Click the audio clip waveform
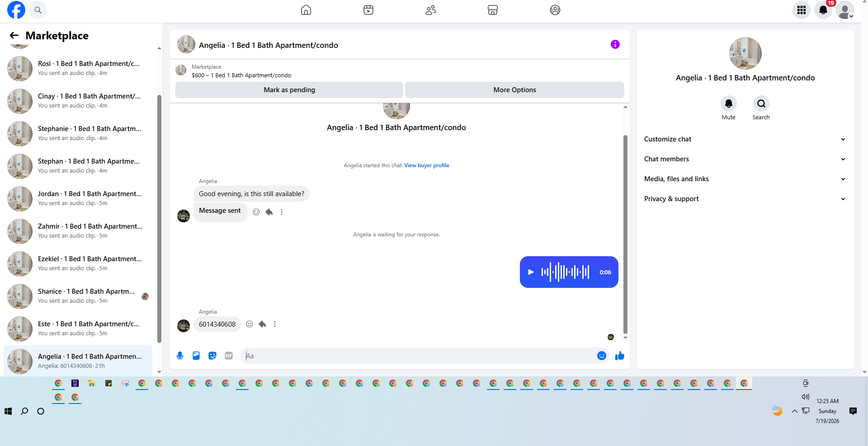This screenshot has height=446, width=868. (x=565, y=272)
